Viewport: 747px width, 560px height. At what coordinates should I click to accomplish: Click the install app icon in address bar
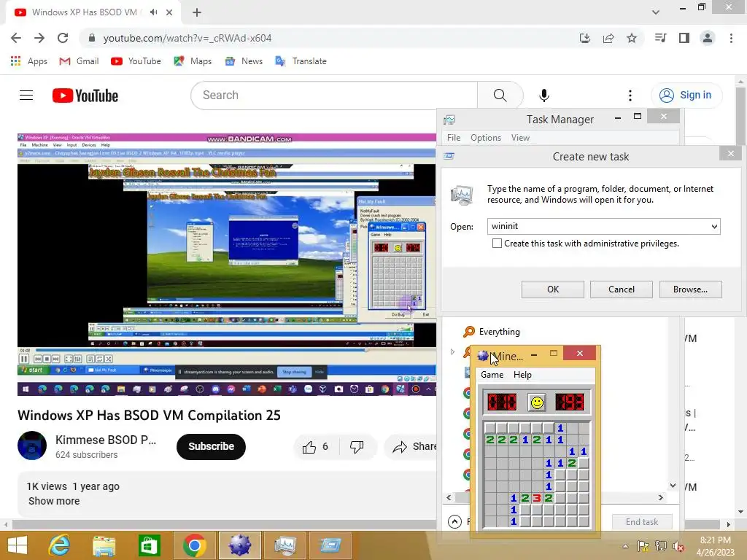pos(585,38)
